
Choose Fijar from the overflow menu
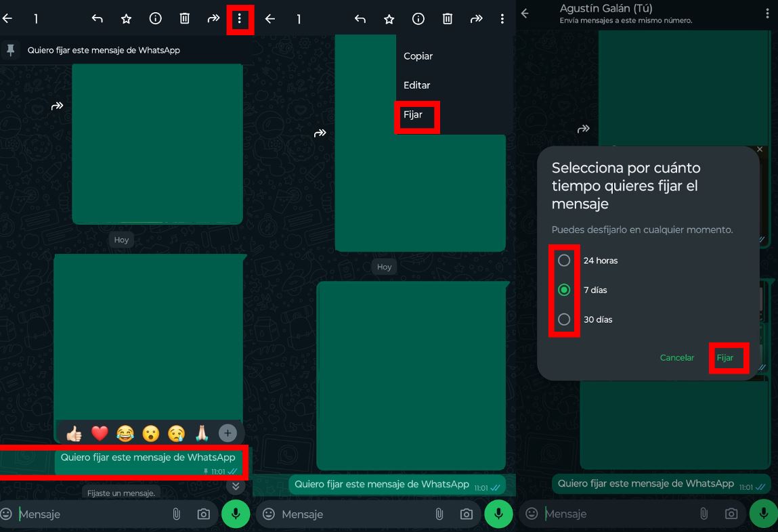[x=413, y=114]
